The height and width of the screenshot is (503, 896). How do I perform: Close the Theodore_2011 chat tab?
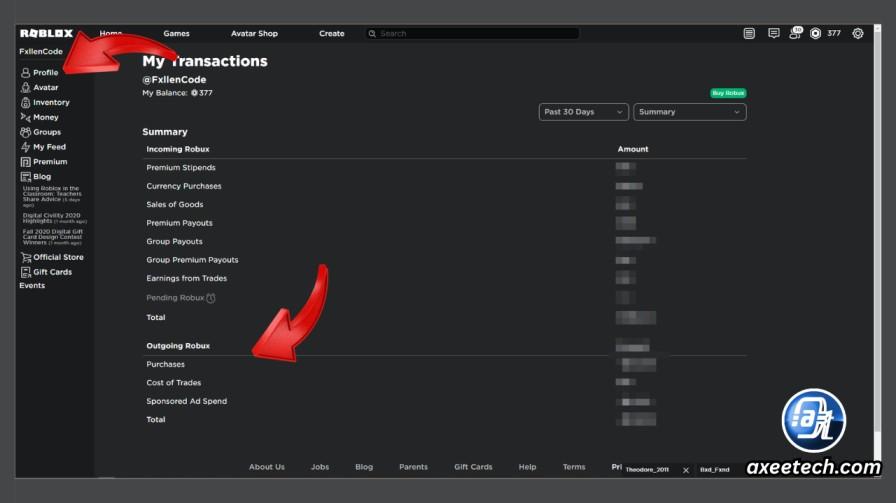coord(686,470)
